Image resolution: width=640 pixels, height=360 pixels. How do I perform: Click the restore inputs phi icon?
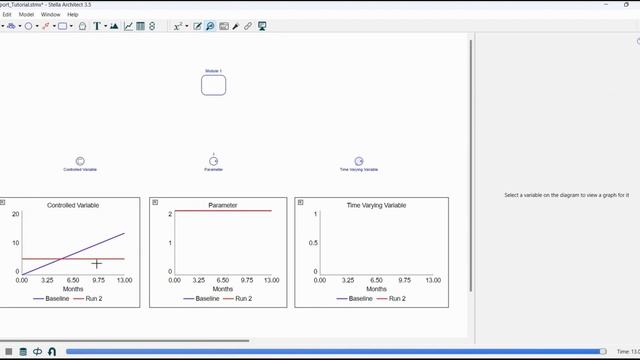coord(38,351)
